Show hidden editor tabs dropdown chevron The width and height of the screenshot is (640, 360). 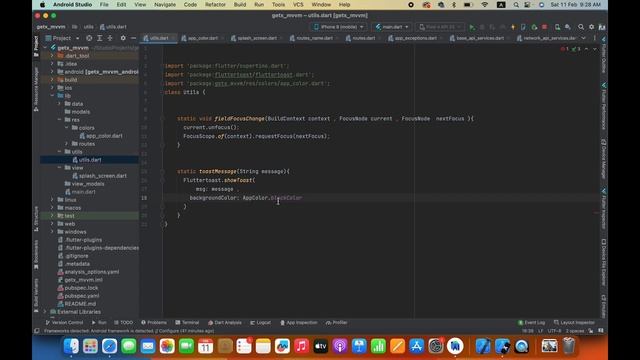tap(583, 38)
